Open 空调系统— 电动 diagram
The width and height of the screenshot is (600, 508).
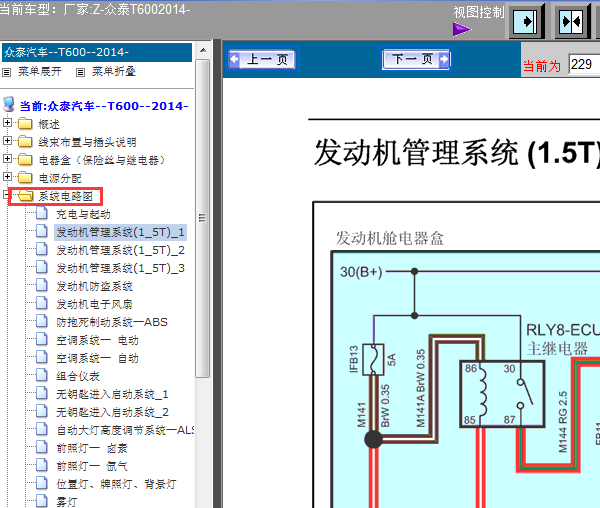coord(98,340)
